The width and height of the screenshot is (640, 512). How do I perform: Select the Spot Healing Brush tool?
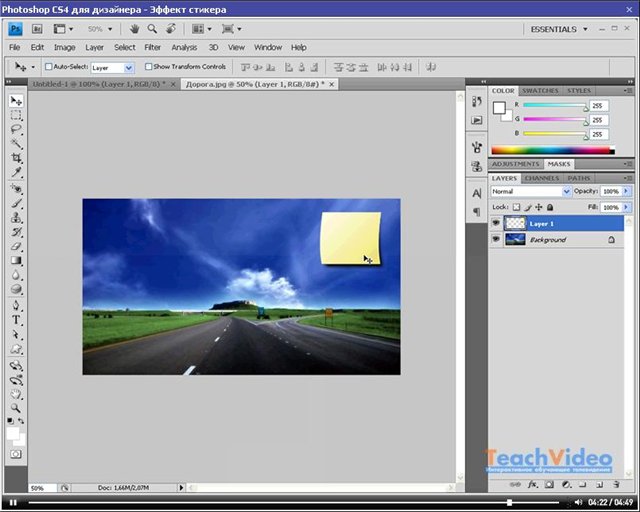(16, 189)
